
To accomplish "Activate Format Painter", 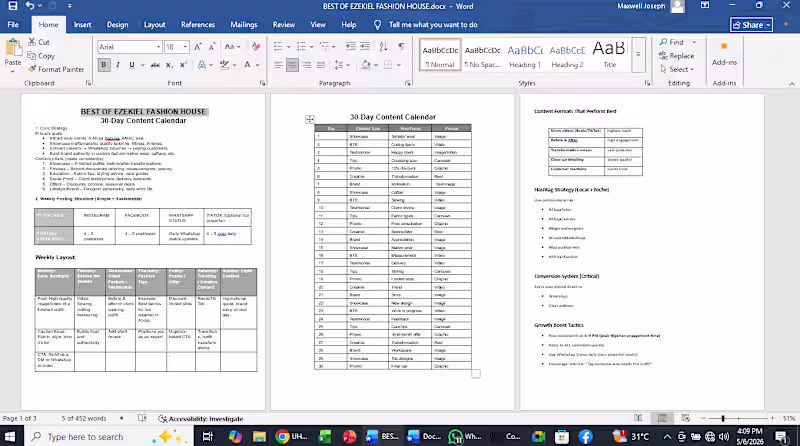I will [x=56, y=69].
